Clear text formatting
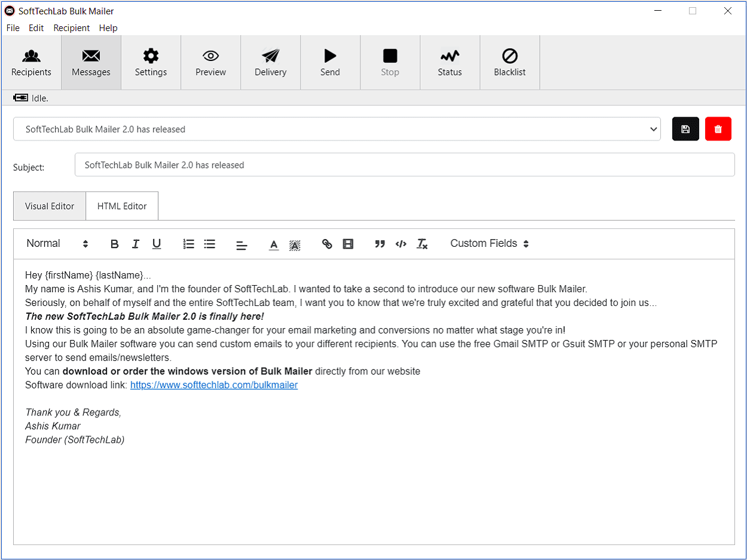The height and width of the screenshot is (560, 747). (x=422, y=244)
